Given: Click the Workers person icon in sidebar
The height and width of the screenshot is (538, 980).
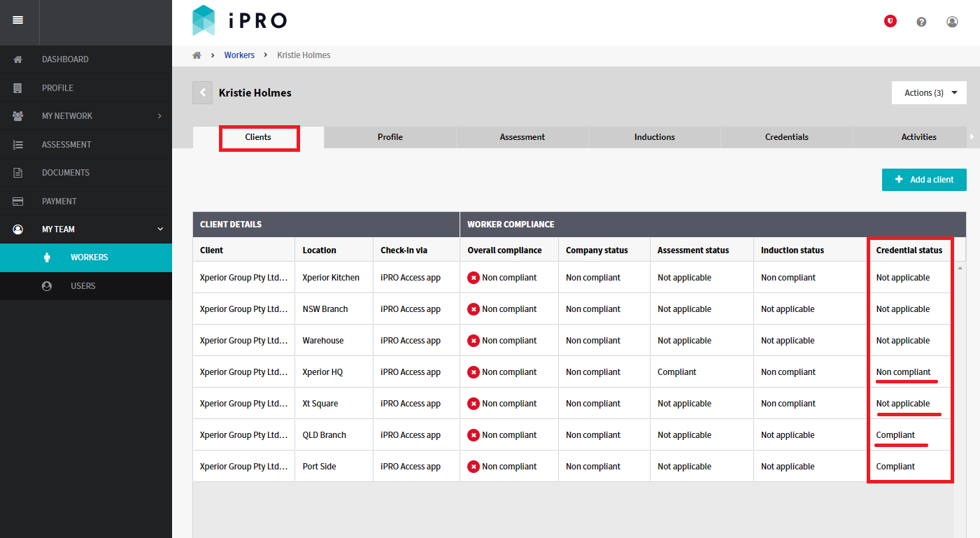Looking at the screenshot, I should (47, 257).
